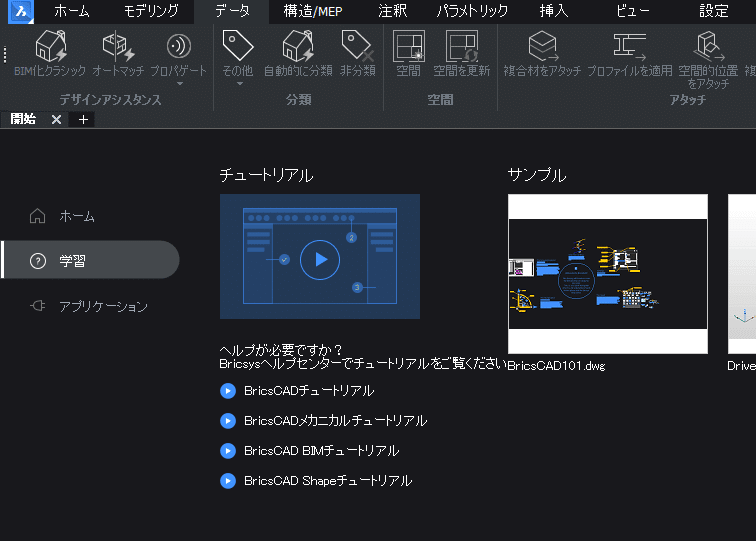
Task: Select the 複合材をアタッチ tool
Action: 542,54
